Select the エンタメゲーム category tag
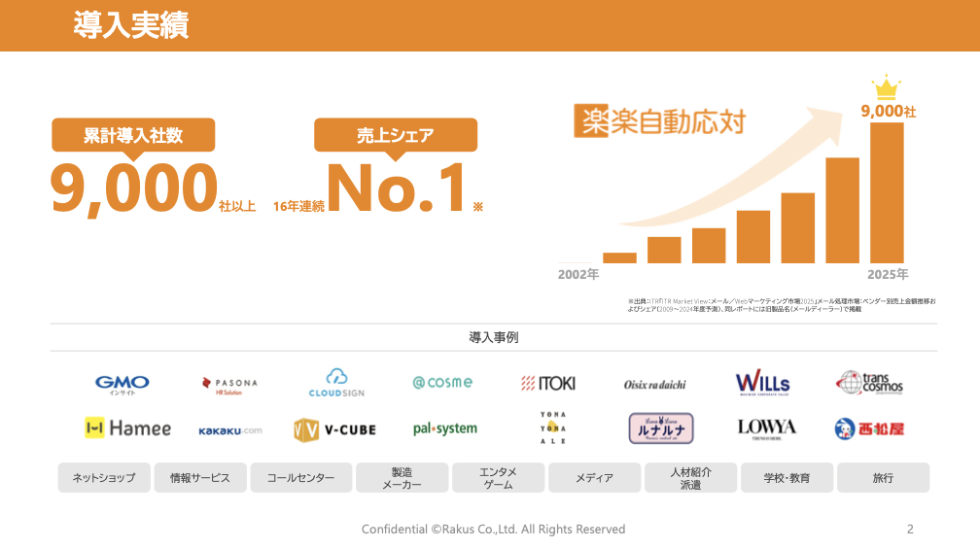 click(x=498, y=477)
